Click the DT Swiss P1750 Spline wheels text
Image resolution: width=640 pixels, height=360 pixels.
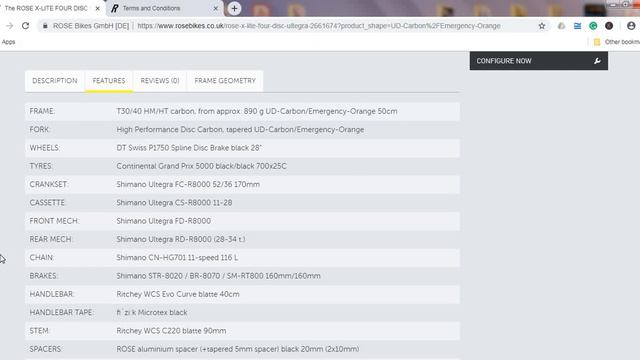189,148
